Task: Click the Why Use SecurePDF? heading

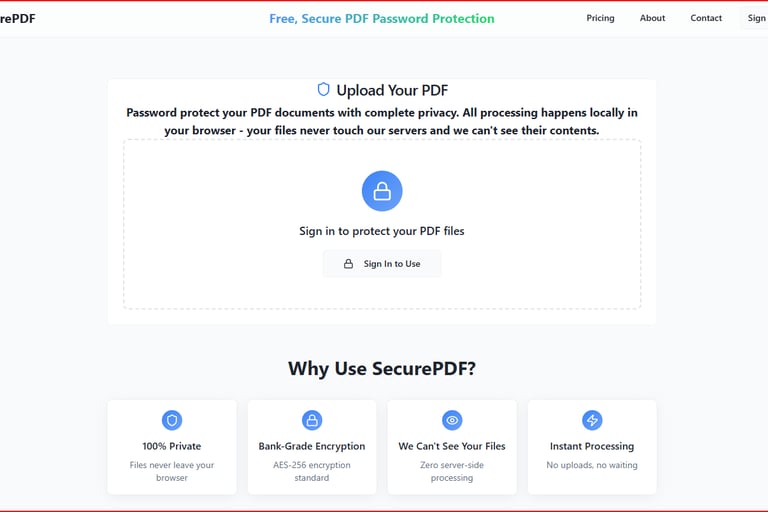Action: pos(382,368)
